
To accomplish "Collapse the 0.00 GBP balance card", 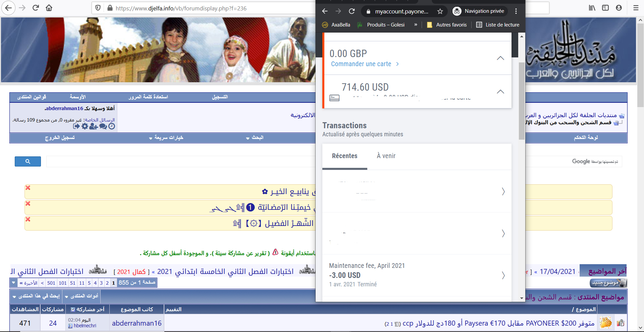I will click(x=500, y=58).
